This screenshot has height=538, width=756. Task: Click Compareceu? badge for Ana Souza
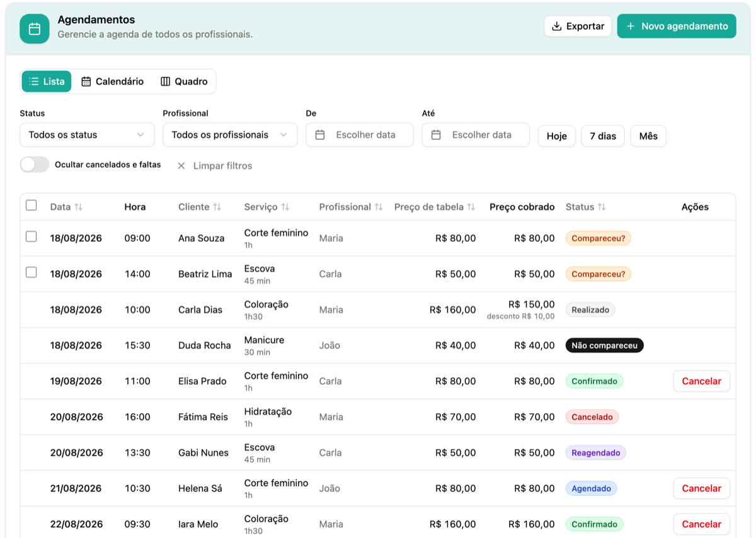click(x=598, y=238)
